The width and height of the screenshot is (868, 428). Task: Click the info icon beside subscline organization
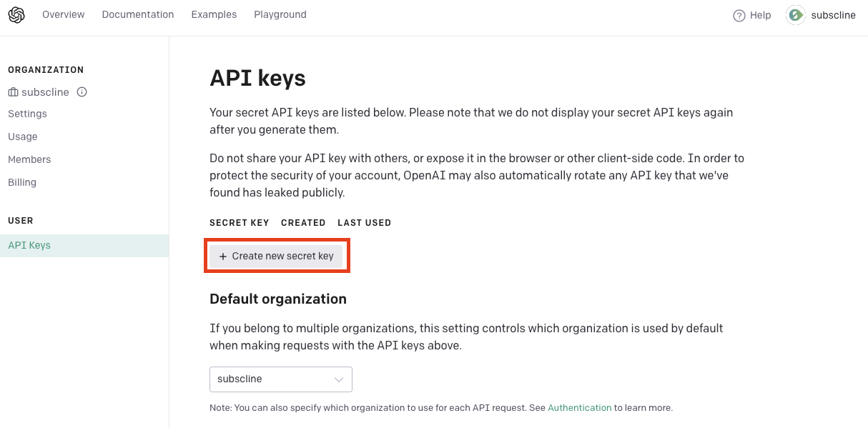(82, 92)
